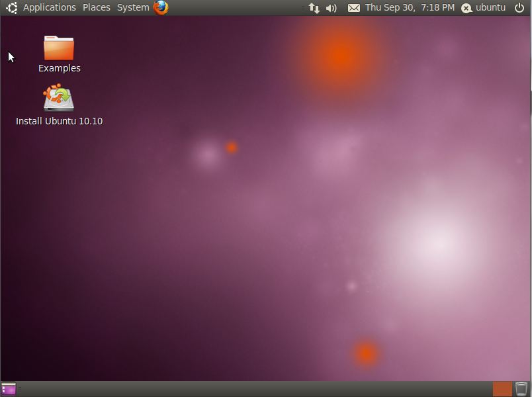Open the System menu
The height and width of the screenshot is (397, 532).
pyautogui.click(x=133, y=8)
